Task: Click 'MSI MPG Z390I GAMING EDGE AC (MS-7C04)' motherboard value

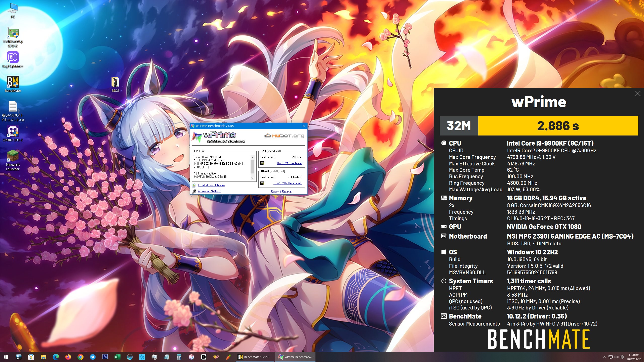Action: [570, 236]
